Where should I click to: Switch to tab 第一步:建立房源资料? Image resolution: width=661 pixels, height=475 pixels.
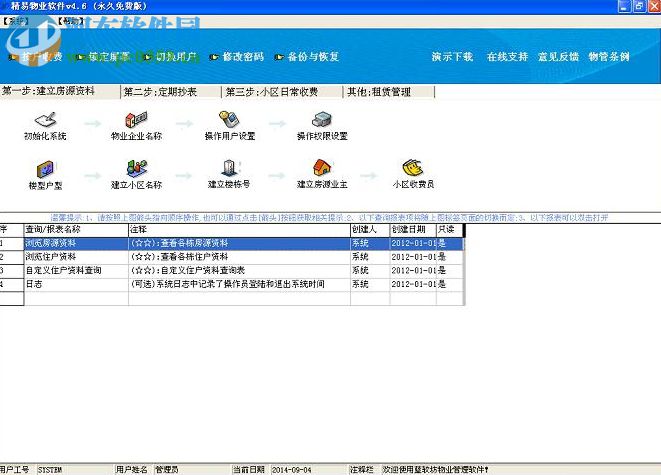pos(59,91)
